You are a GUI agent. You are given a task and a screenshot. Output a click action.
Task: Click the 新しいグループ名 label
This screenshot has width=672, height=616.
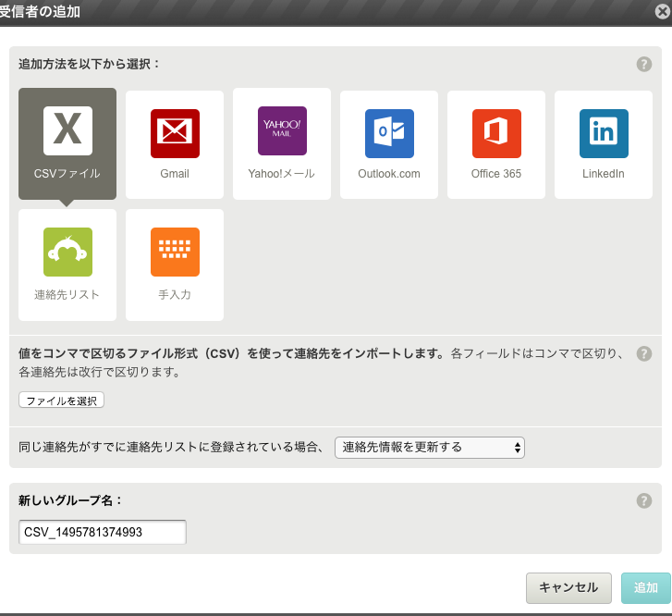70,500
